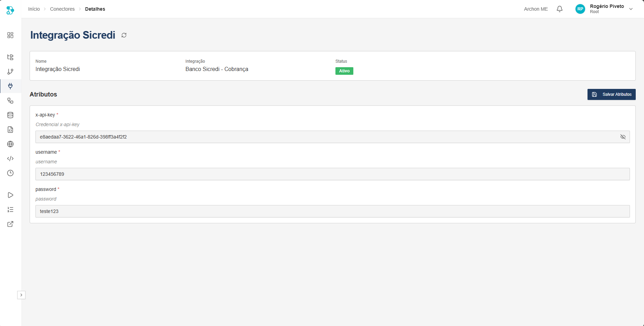Open the notifications bell
The height and width of the screenshot is (326, 644).
pyautogui.click(x=560, y=9)
